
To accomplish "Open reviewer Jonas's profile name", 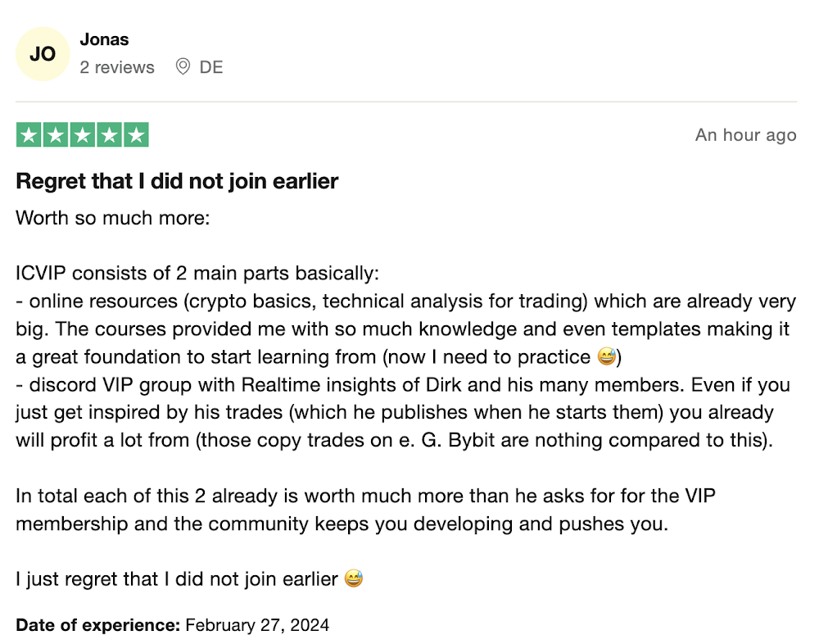I will tap(104, 39).
